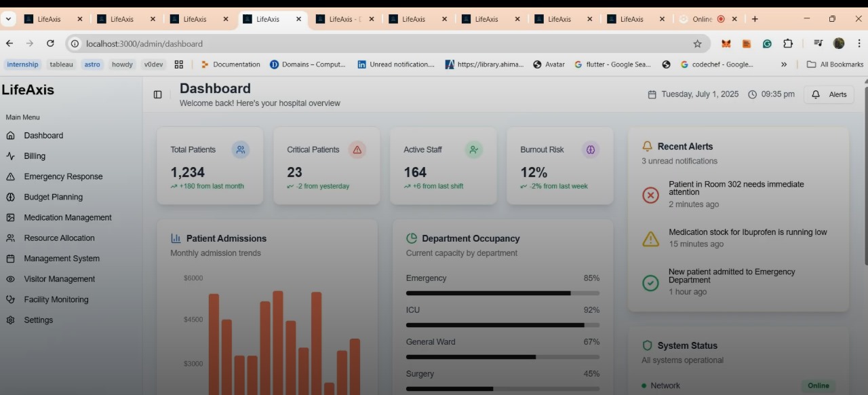The width and height of the screenshot is (868, 395).
Task: Click the General Ward occupancy progress bar
Action: pos(502,357)
